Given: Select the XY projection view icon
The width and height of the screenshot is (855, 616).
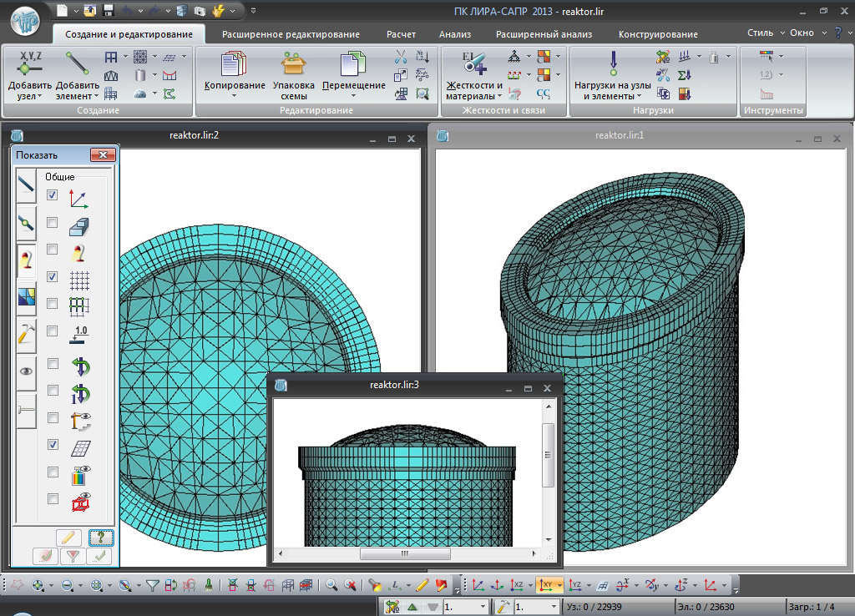Looking at the screenshot, I should (547, 585).
